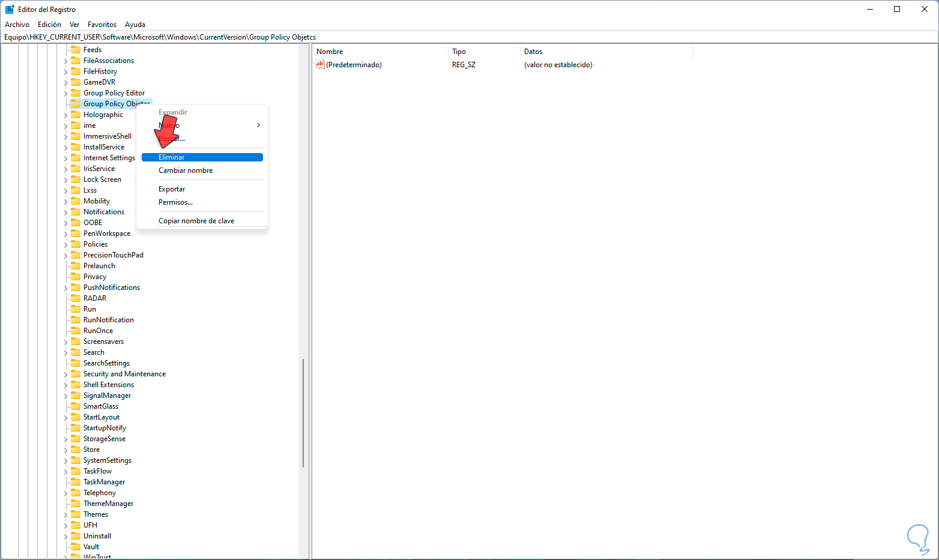Open the Ver menu

tap(74, 25)
